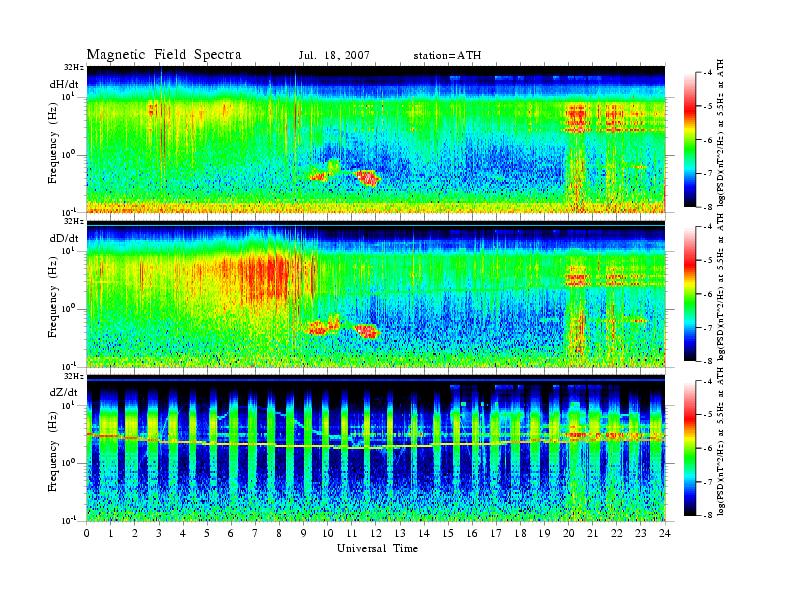Screen dimensions: 792x612
Task: Click the Universal Time tick label "14"
Action: (x=424, y=534)
